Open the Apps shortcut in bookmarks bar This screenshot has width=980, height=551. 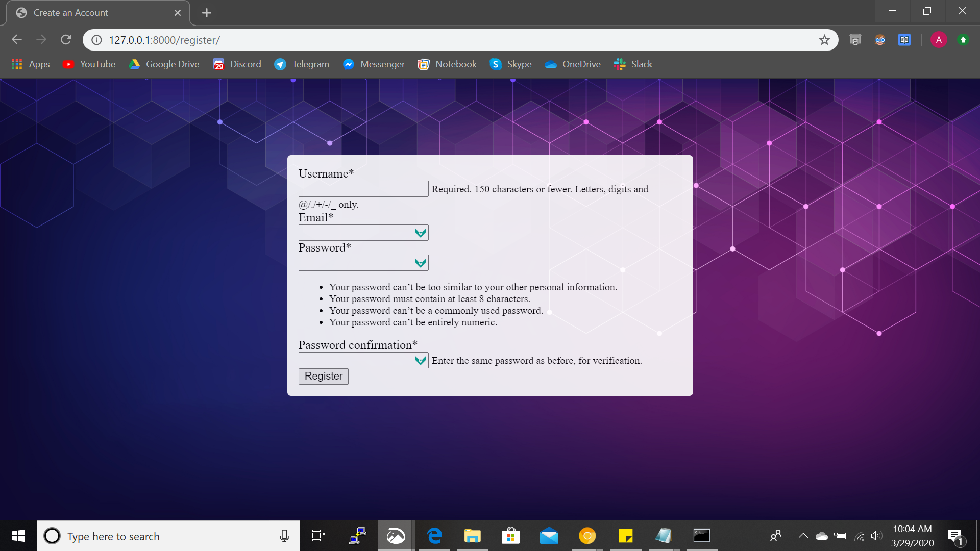[x=31, y=64]
